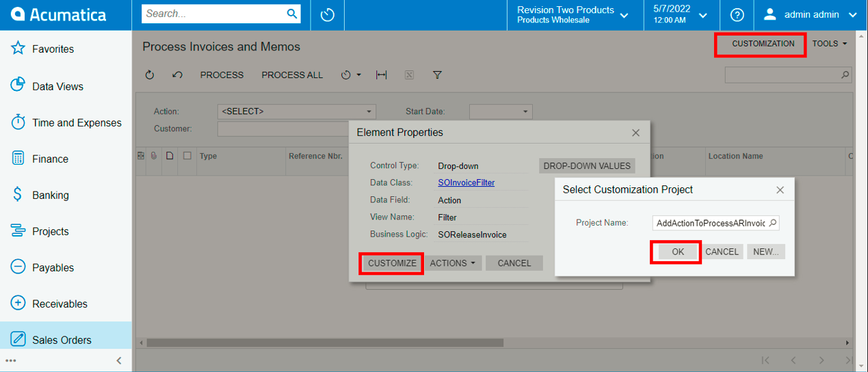Open the ACTIONS dropdown in Element Properties
Image resolution: width=868 pixels, height=372 pixels.
[x=453, y=263]
